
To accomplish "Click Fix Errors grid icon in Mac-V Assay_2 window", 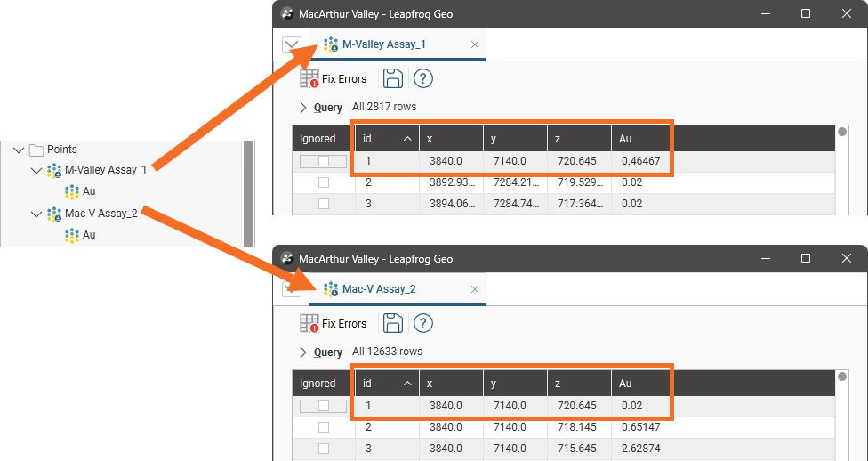I will [309, 324].
